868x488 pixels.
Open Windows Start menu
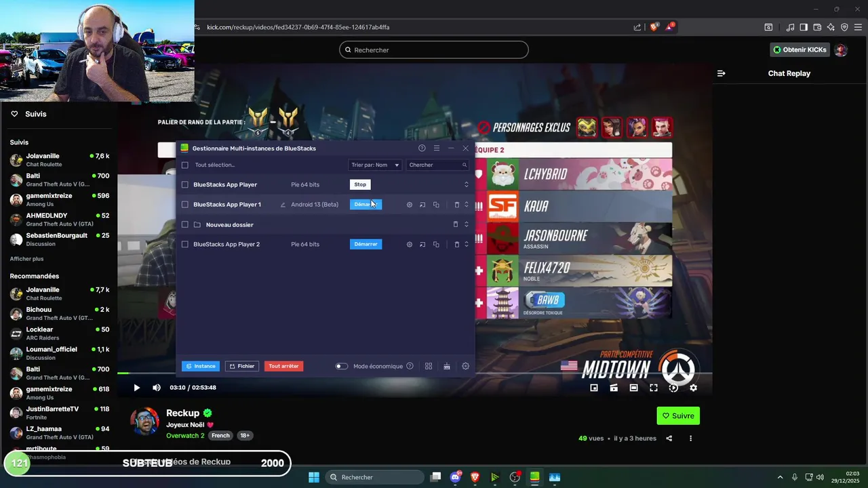(314, 477)
